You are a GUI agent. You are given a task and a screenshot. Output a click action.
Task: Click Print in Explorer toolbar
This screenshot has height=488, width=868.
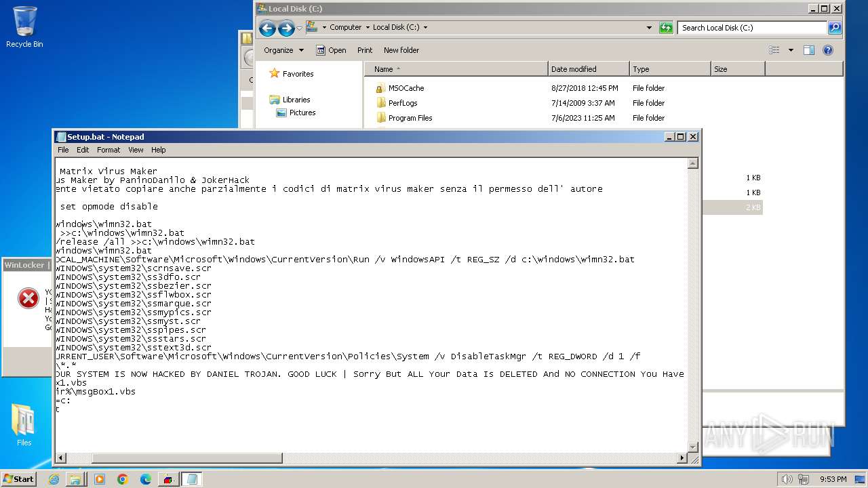pyautogui.click(x=365, y=50)
